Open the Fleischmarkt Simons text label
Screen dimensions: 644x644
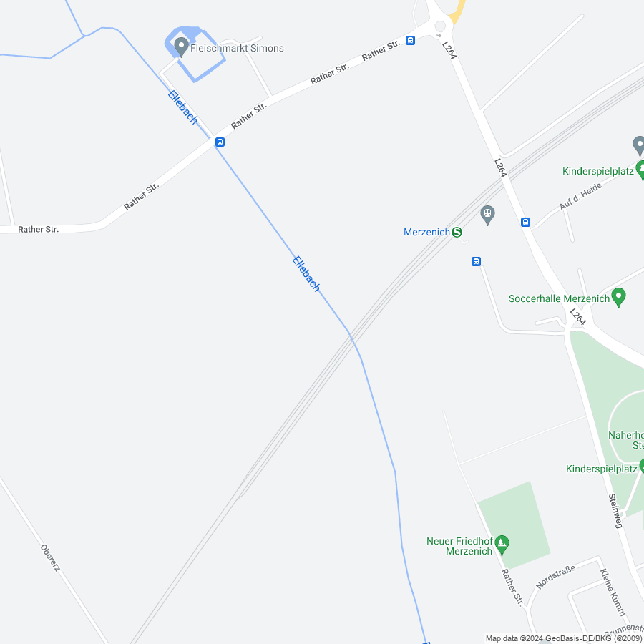(237, 48)
